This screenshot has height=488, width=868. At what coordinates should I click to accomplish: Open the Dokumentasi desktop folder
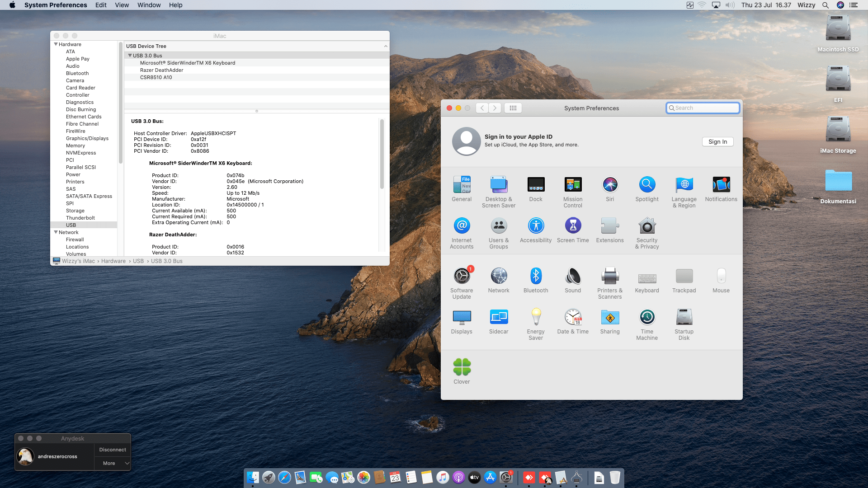pos(838,187)
